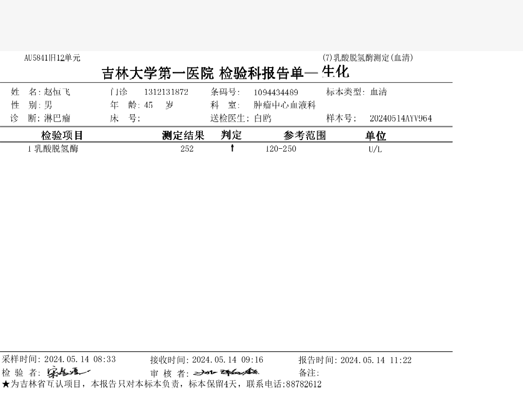523x420 pixels.
Task: Select the 条码号 label
Action: coord(225,92)
